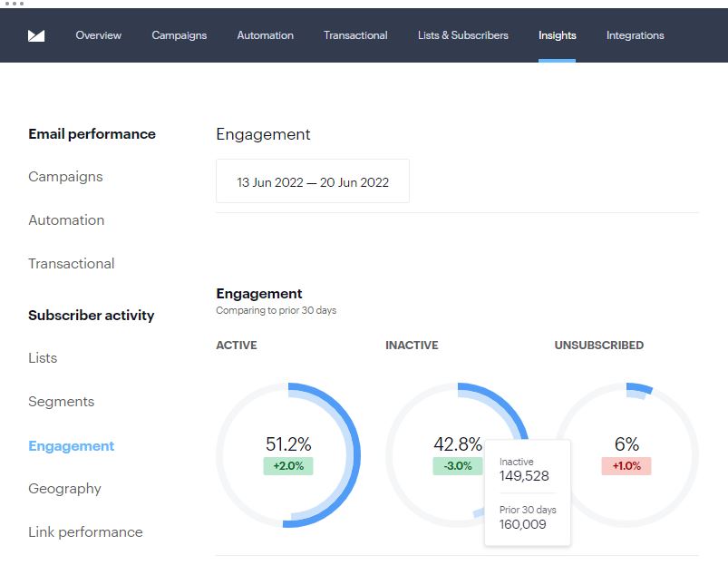The image size is (728, 565).
Task: Open the Transactional top navigation tab
Action: pos(355,35)
